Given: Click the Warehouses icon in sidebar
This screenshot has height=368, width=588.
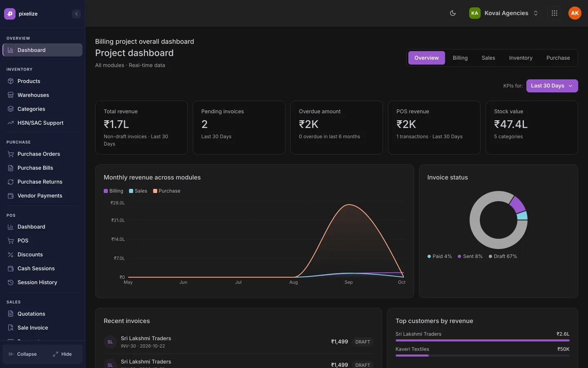Looking at the screenshot, I should [x=11, y=95].
